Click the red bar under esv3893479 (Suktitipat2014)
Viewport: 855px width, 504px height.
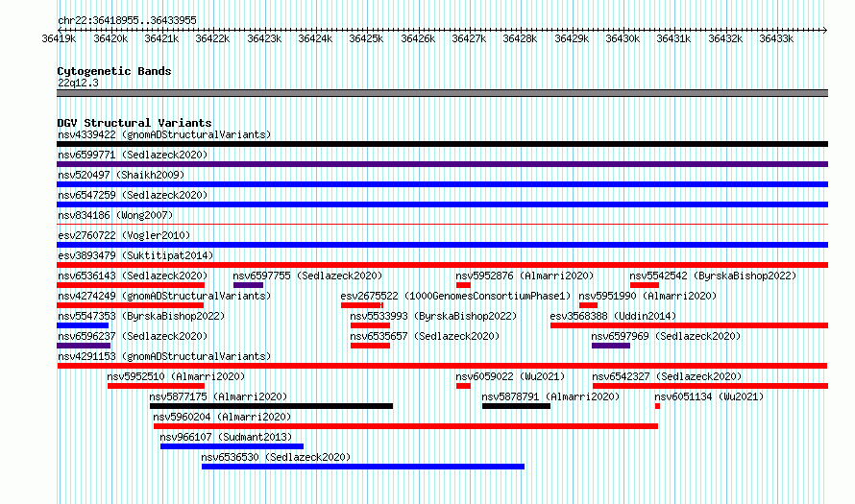point(442,265)
